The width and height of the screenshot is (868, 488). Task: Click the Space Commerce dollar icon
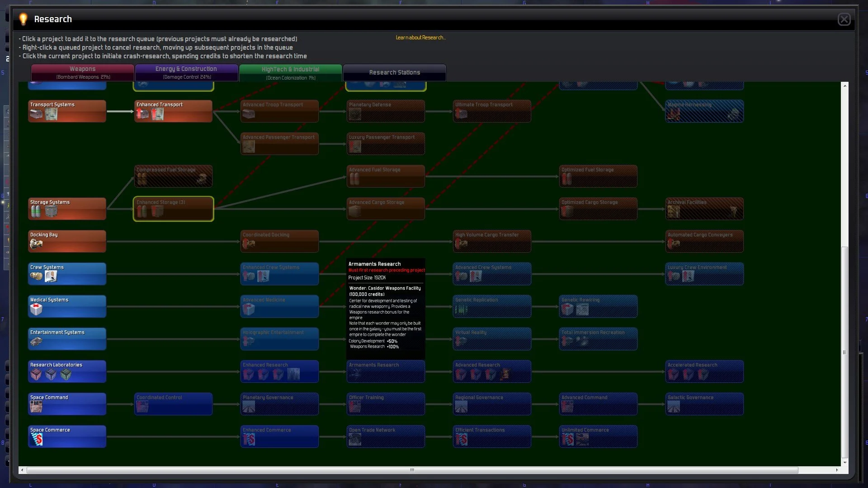(x=37, y=439)
